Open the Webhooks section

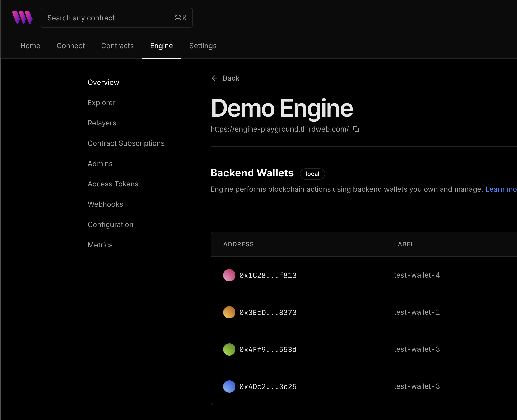pos(105,204)
